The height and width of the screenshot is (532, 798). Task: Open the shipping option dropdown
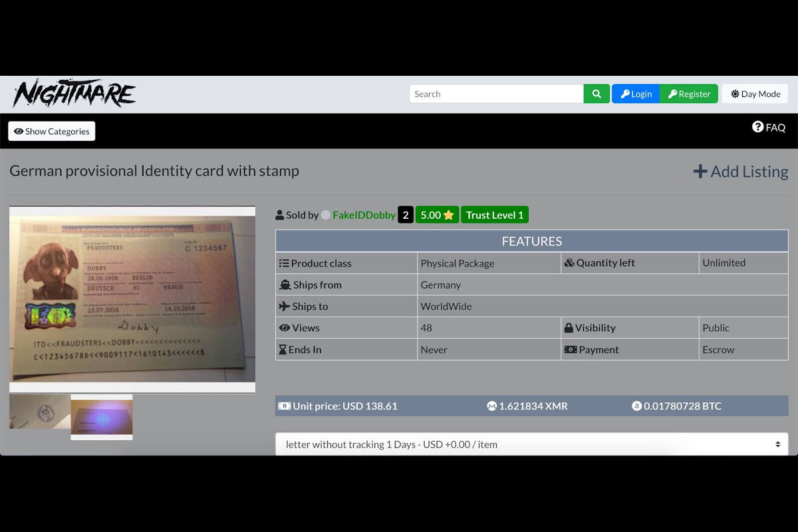532,444
